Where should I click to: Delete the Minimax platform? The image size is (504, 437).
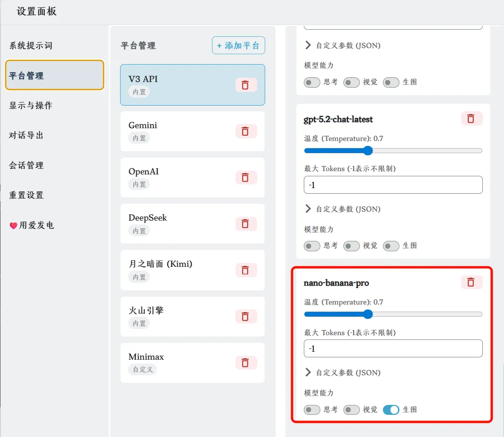click(x=246, y=363)
